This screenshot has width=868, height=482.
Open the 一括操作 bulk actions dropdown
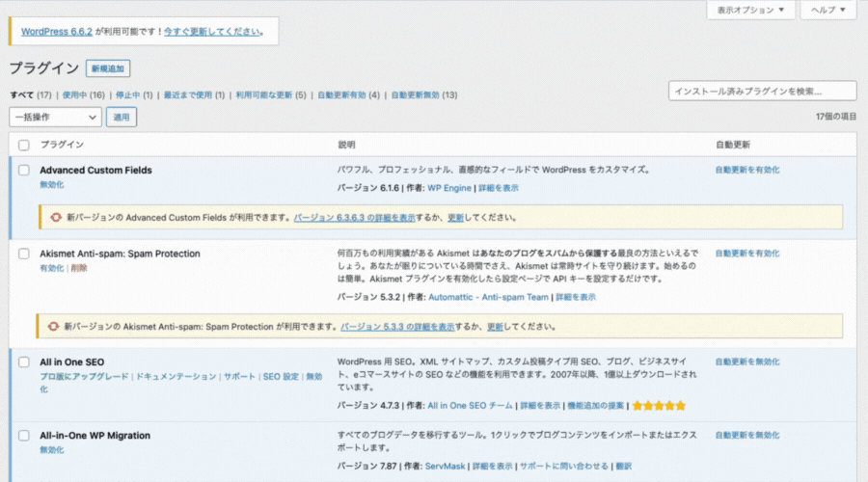click(55, 117)
